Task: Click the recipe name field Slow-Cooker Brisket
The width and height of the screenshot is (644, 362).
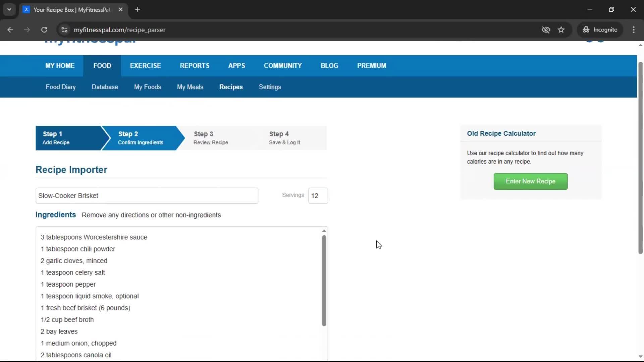Action: pos(147,196)
